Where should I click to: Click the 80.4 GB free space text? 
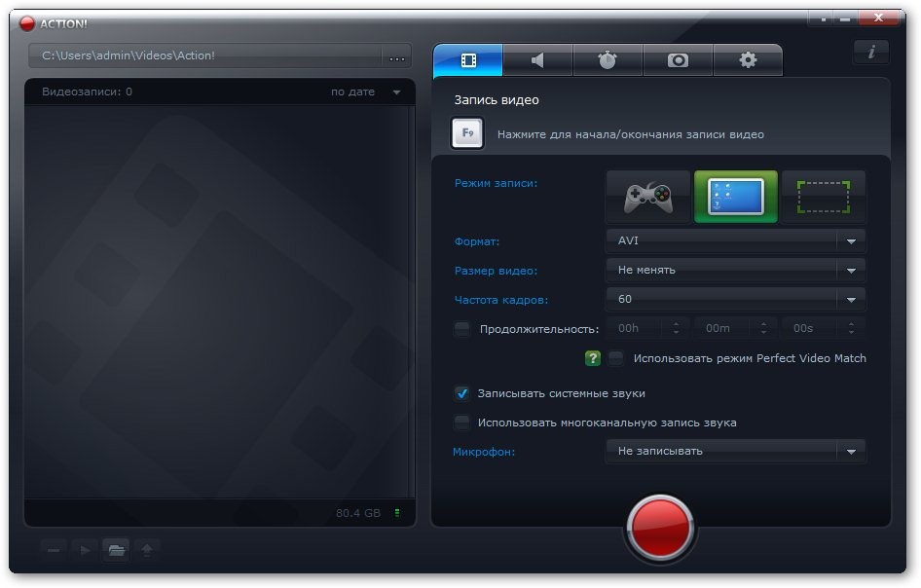coord(358,513)
